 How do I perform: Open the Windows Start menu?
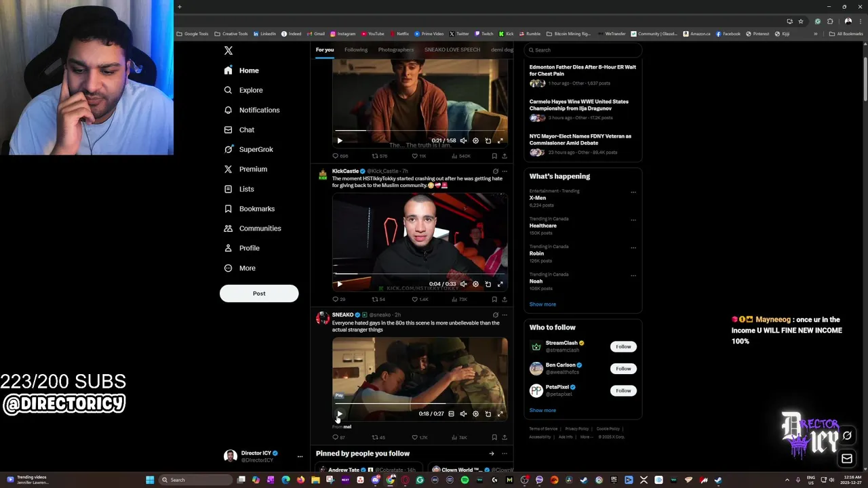tap(150, 480)
